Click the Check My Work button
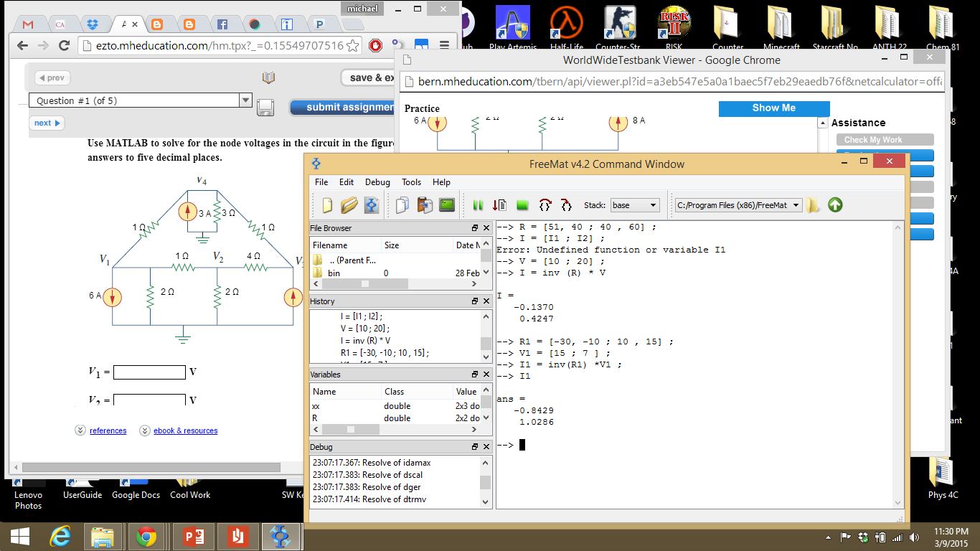This screenshot has width=980, height=551. (x=885, y=140)
